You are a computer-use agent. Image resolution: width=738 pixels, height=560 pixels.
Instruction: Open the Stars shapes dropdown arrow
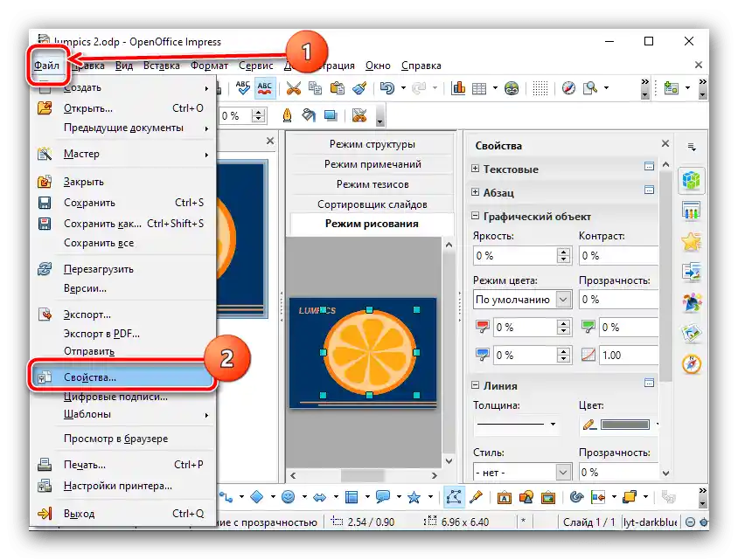(x=430, y=497)
